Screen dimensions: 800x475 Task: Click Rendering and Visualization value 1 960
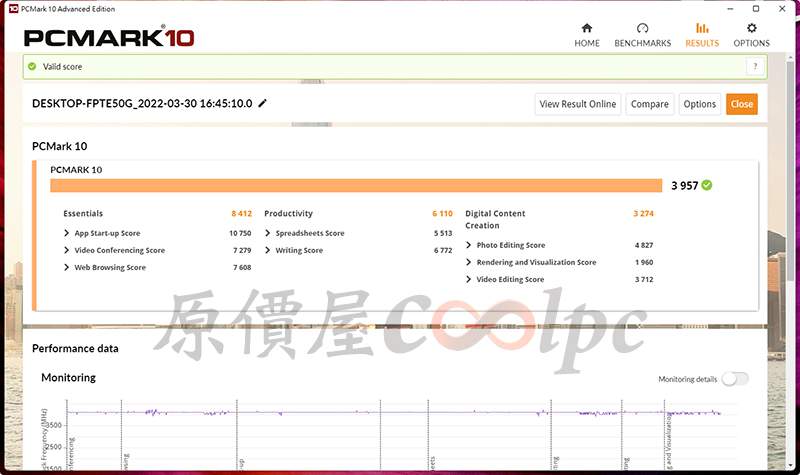coord(644,262)
